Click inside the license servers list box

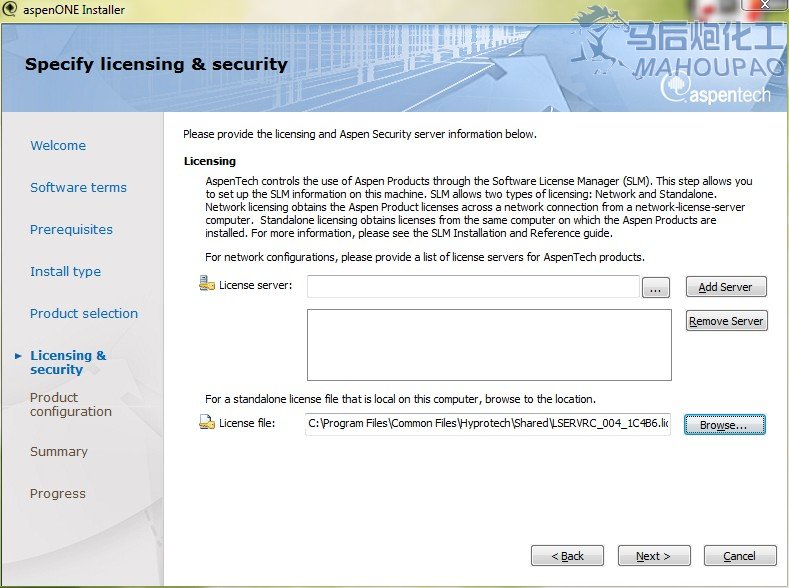click(488, 344)
